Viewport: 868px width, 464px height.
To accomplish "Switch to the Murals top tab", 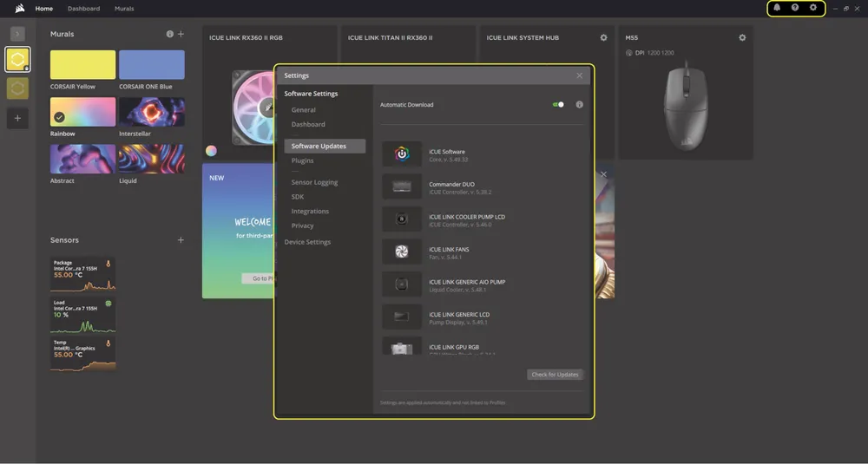I will [x=124, y=9].
